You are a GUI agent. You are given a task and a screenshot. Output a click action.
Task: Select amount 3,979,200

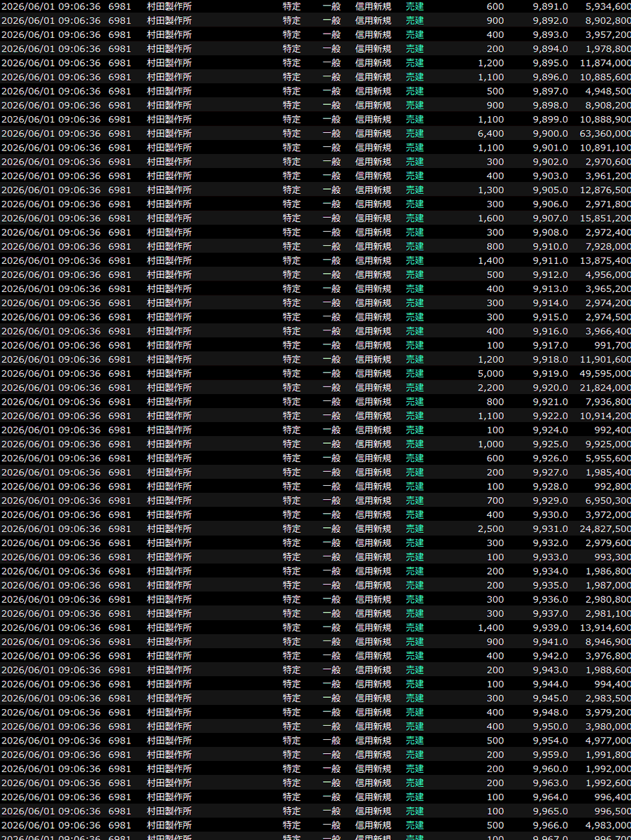pos(608,712)
